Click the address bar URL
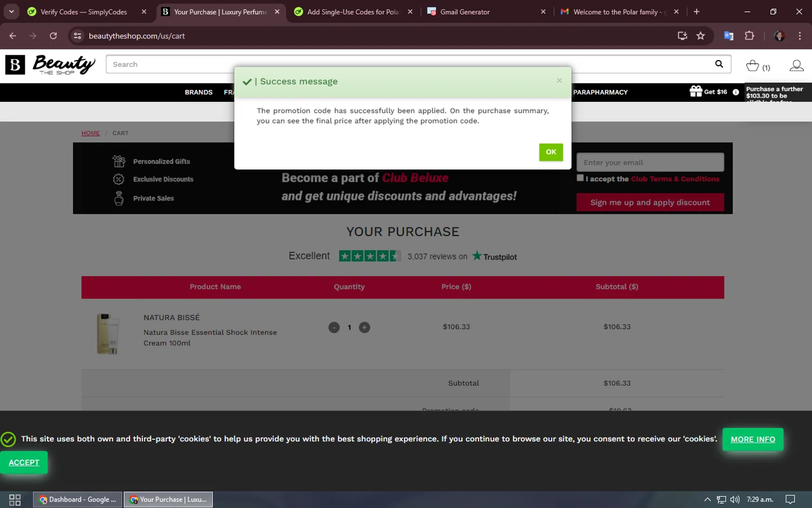The image size is (812, 508). click(137, 36)
